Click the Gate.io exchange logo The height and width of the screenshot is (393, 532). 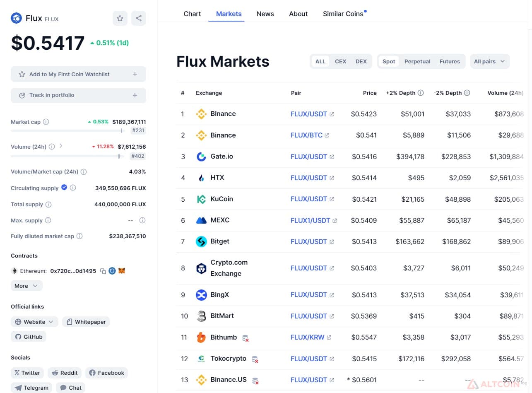click(x=201, y=157)
